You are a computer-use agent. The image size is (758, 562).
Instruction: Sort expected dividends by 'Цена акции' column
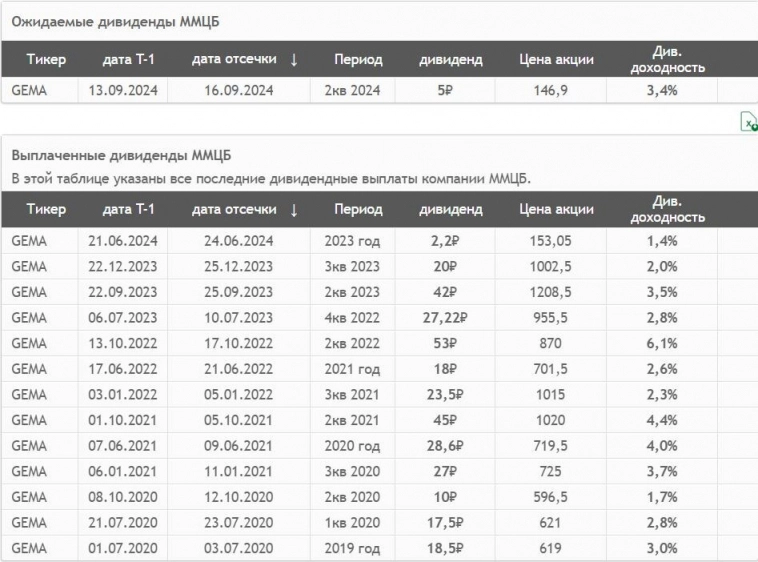coord(556,60)
